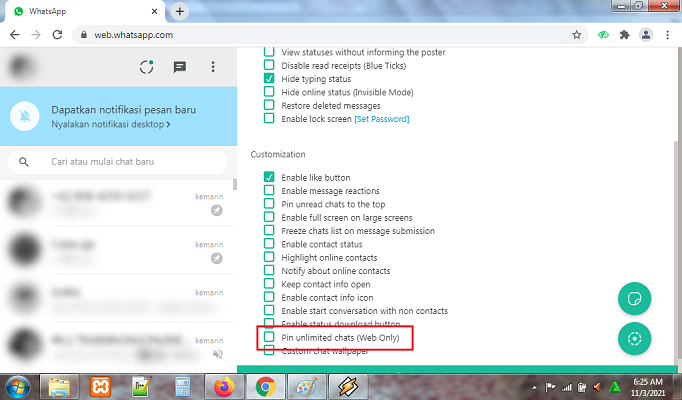Check Enable start conversation with non contacts

click(269, 310)
